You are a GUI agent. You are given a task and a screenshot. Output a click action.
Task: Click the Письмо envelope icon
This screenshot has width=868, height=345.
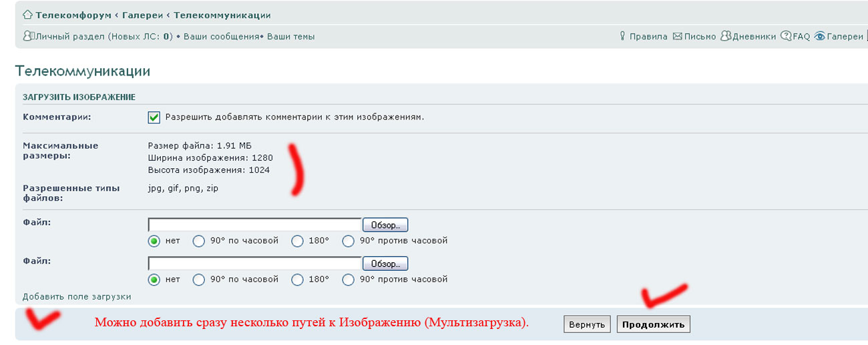point(677,37)
